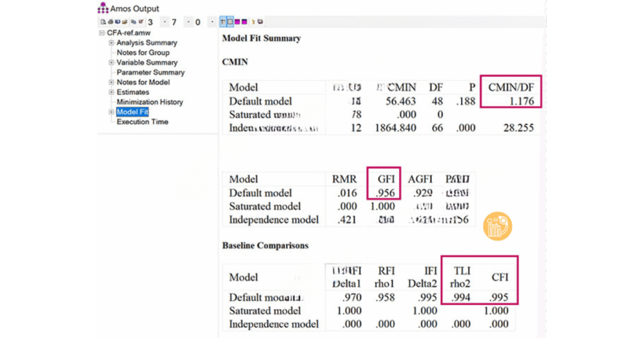Click the first magenta table icon
The width and height of the screenshot is (644, 338).
237,22
